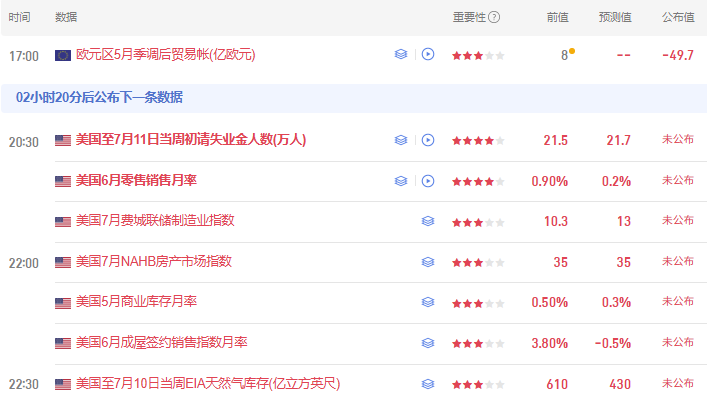Screen dimensions: 707x402
Task: Open 美国7月NAHB房产市场指数 link
Action: pos(154,261)
